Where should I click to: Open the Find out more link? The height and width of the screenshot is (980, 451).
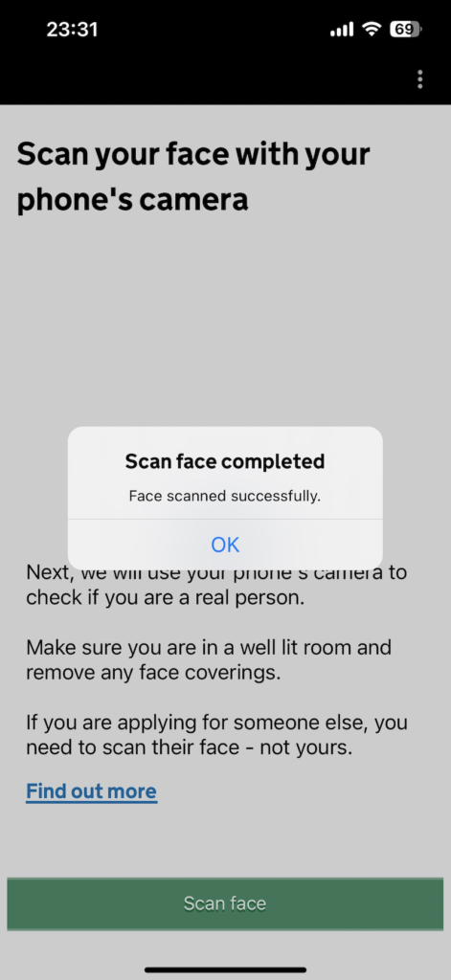(91, 791)
